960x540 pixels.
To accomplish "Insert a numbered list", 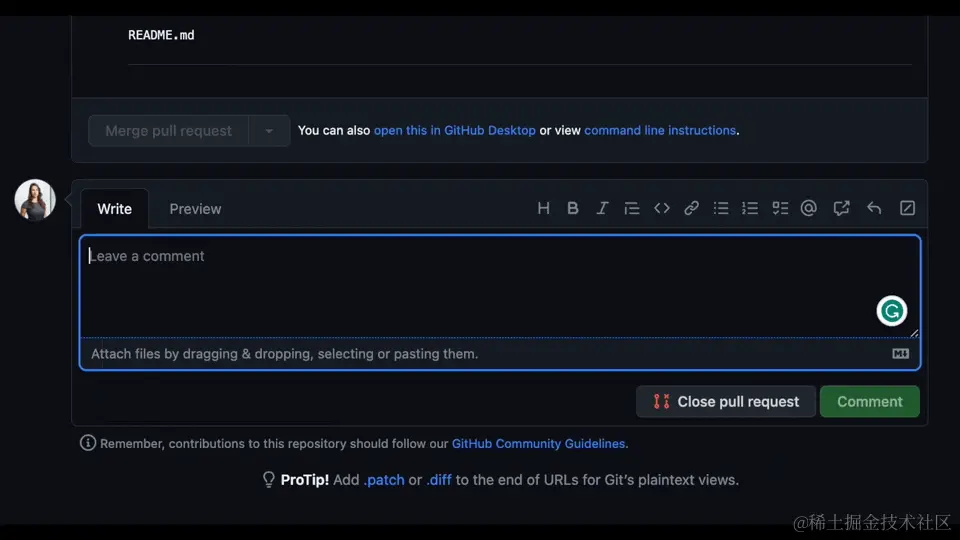I will (x=750, y=208).
